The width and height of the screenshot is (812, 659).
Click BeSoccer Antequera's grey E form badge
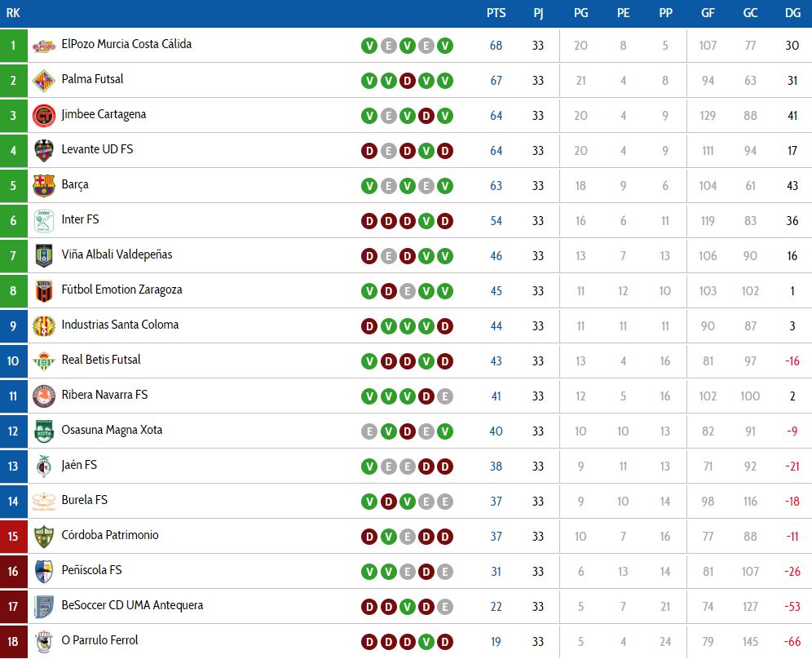click(x=445, y=607)
